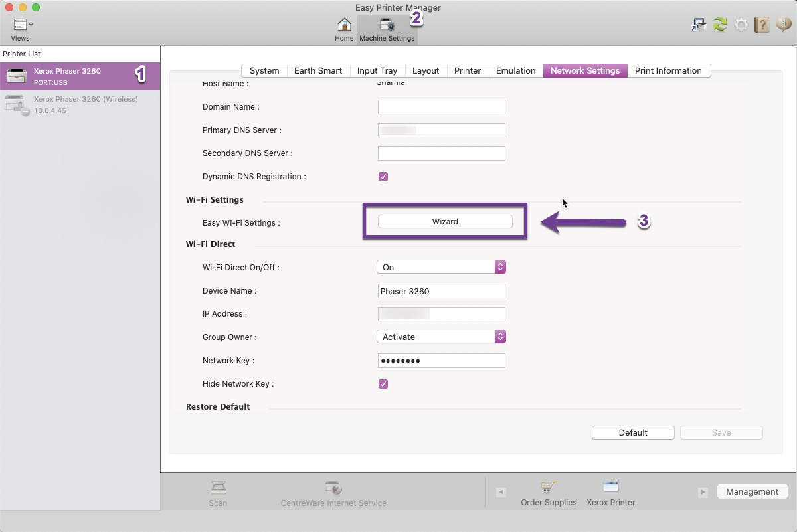This screenshot has width=797, height=532.
Task: Open the help book icon
Action: pos(762,25)
